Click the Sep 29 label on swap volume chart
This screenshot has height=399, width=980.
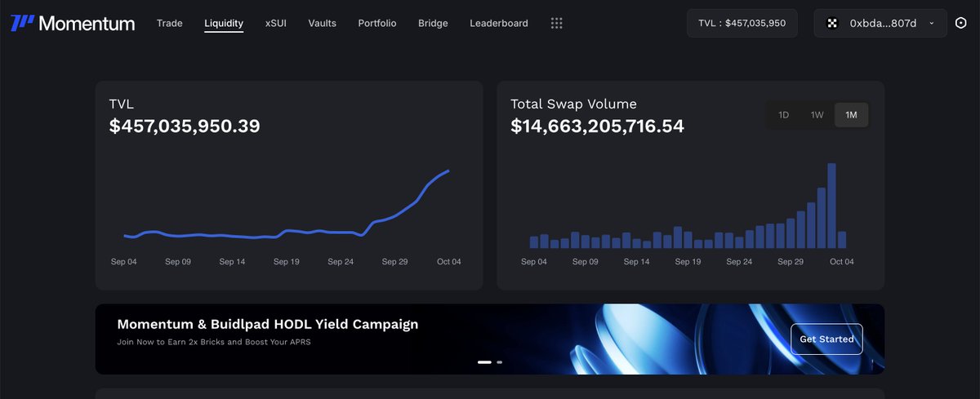point(791,262)
